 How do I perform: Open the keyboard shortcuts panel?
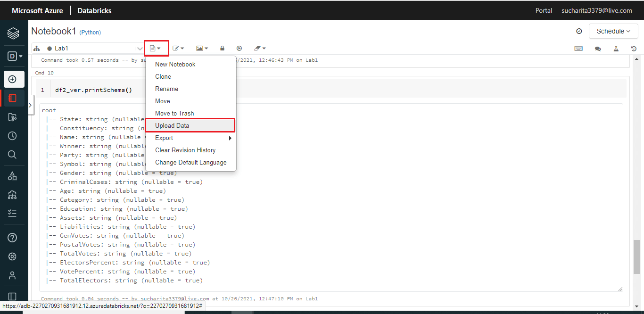click(x=578, y=48)
